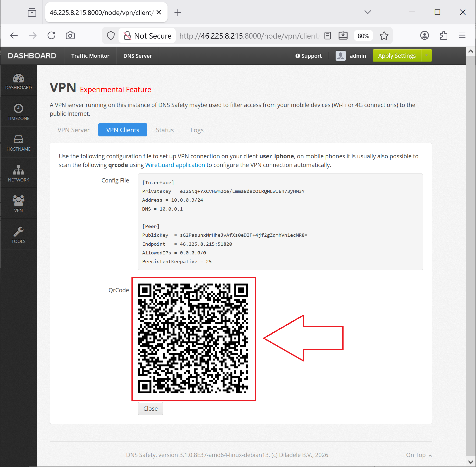Viewport: 476px width, 467px height.
Task: Click the browser back arrow
Action: pos(14,36)
